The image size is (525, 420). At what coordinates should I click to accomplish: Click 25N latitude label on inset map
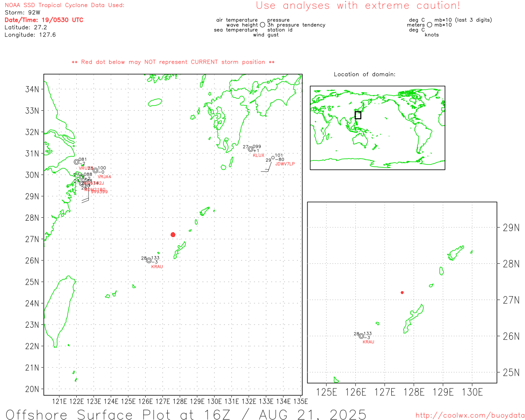point(511,372)
